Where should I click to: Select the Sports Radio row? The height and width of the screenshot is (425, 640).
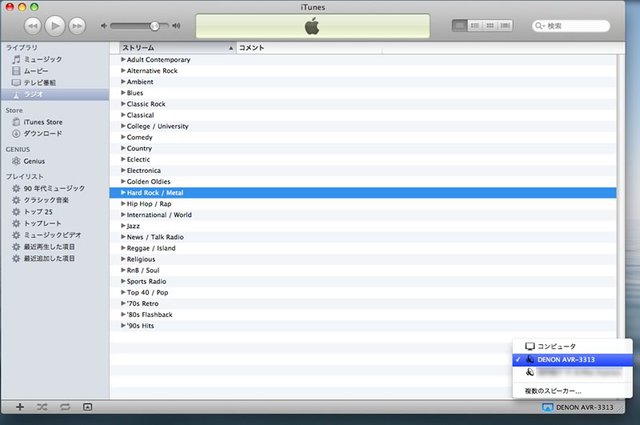tap(363, 281)
